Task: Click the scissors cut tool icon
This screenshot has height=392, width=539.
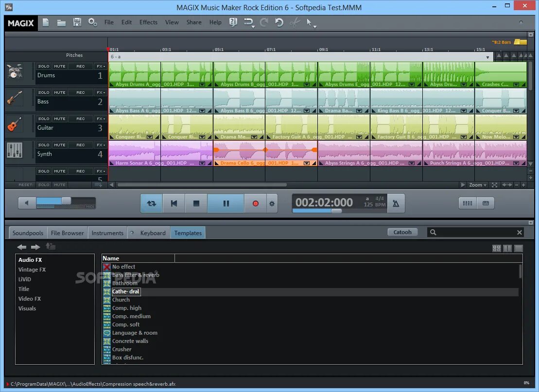Action: (x=295, y=23)
